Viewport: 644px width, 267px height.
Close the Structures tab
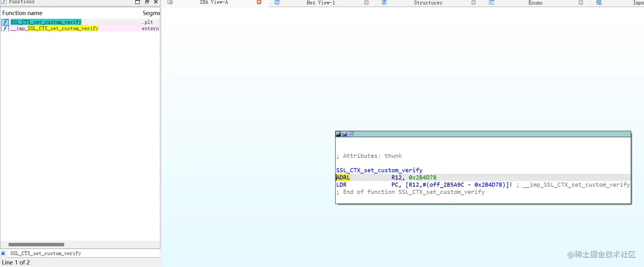point(474,3)
